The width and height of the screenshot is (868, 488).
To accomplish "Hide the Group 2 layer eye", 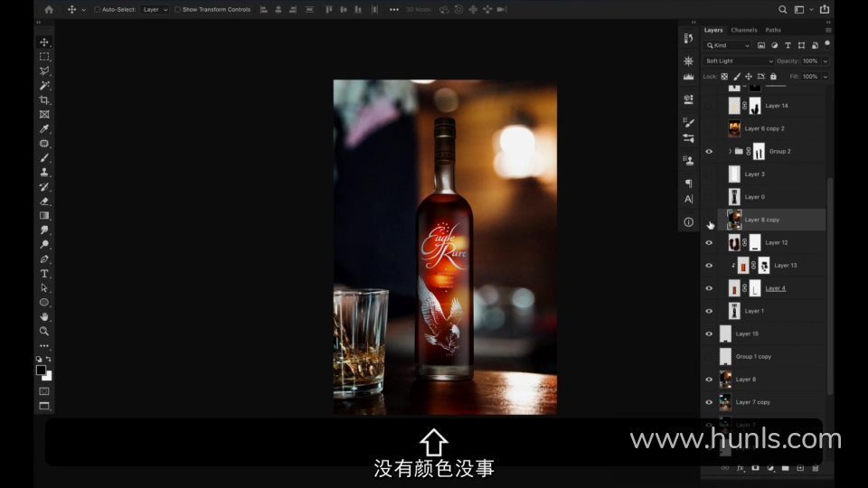I will (709, 152).
